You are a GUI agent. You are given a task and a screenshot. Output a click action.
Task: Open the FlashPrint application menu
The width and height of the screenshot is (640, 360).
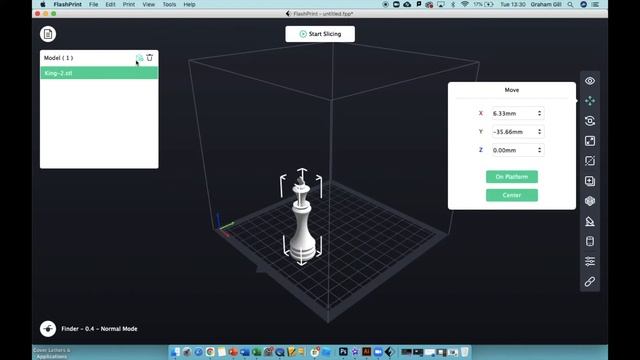click(x=68, y=4)
